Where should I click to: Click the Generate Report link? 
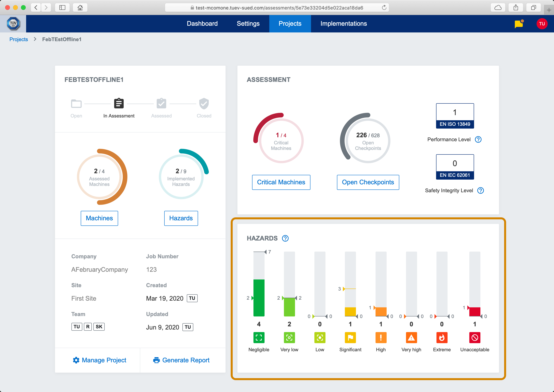pos(181,360)
